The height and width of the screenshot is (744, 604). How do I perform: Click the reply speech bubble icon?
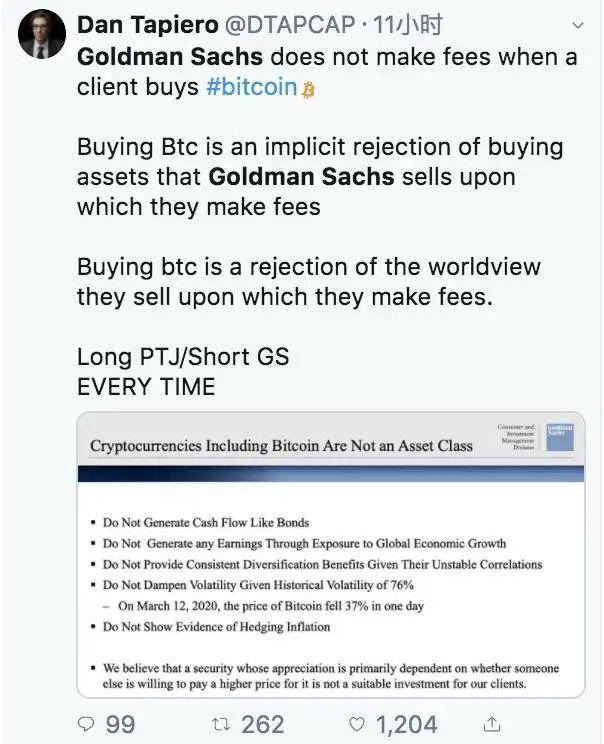tap(90, 723)
